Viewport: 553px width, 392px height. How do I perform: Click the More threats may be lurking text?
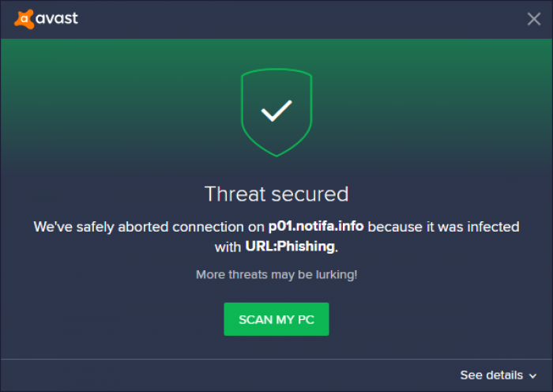pyautogui.click(x=276, y=274)
